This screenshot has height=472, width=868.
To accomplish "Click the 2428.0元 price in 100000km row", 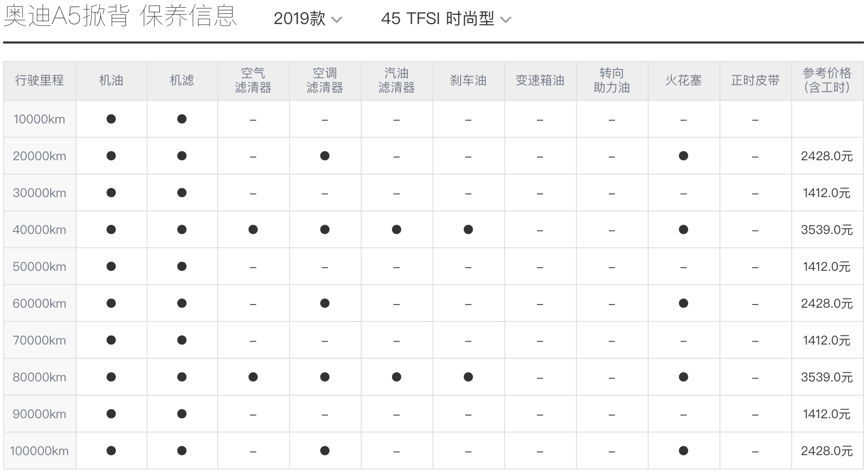I will (x=827, y=451).
